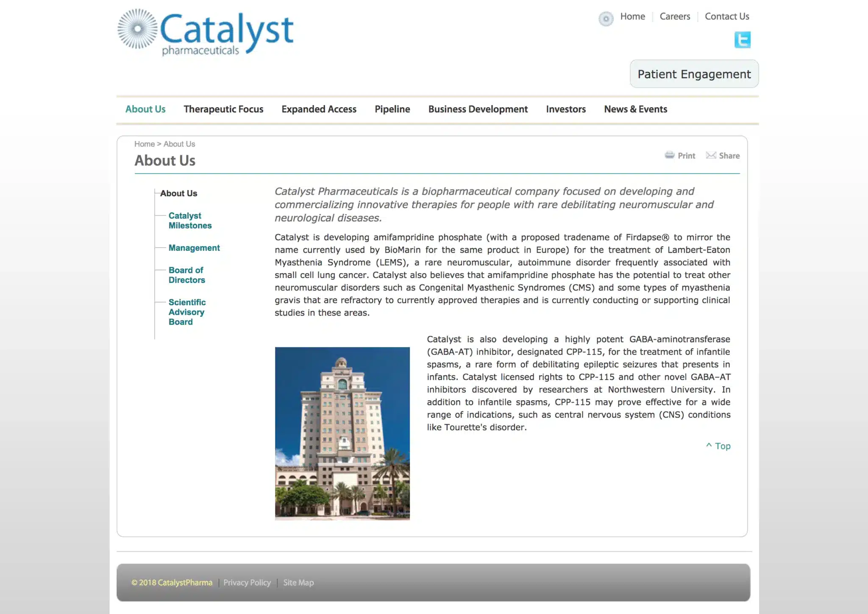The image size is (868, 614).
Task: Jump back via the Top link
Action: (x=718, y=446)
